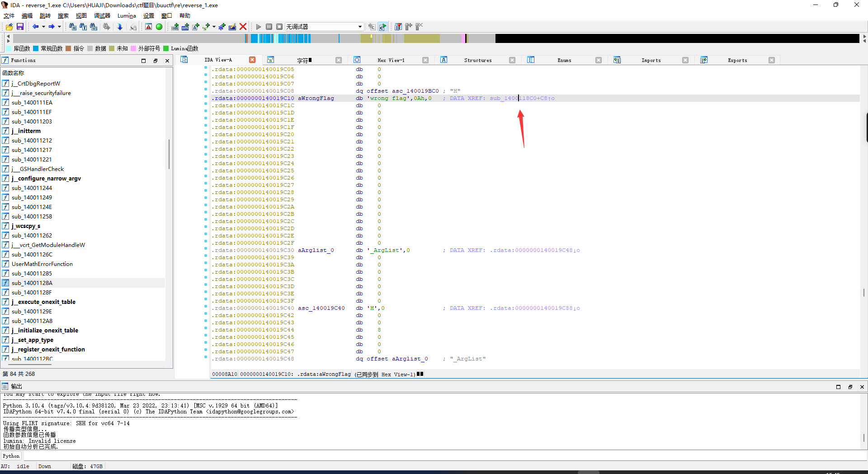Click the binoculars text-search icon
This screenshot has height=474, width=868.
(x=83, y=27)
